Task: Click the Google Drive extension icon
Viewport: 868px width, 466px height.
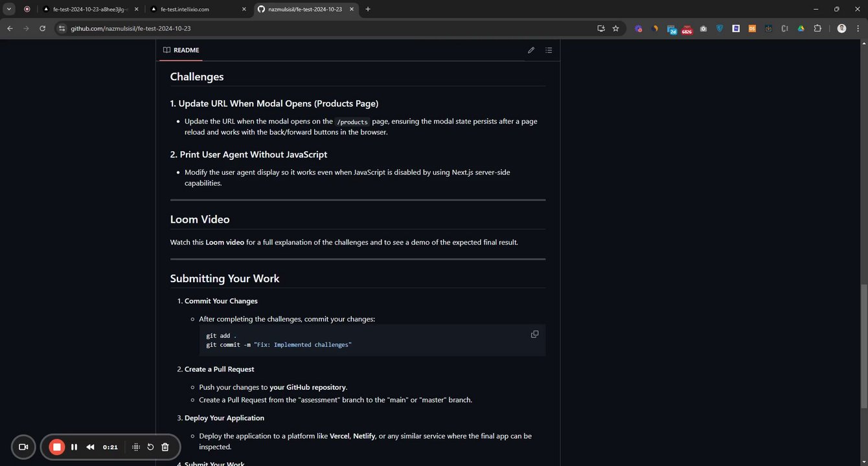Action: coord(801,28)
